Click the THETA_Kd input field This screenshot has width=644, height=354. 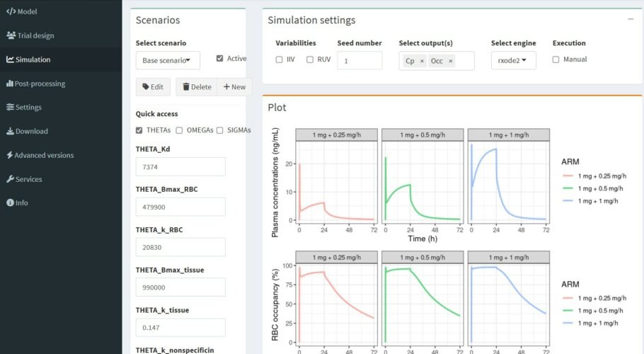point(180,166)
